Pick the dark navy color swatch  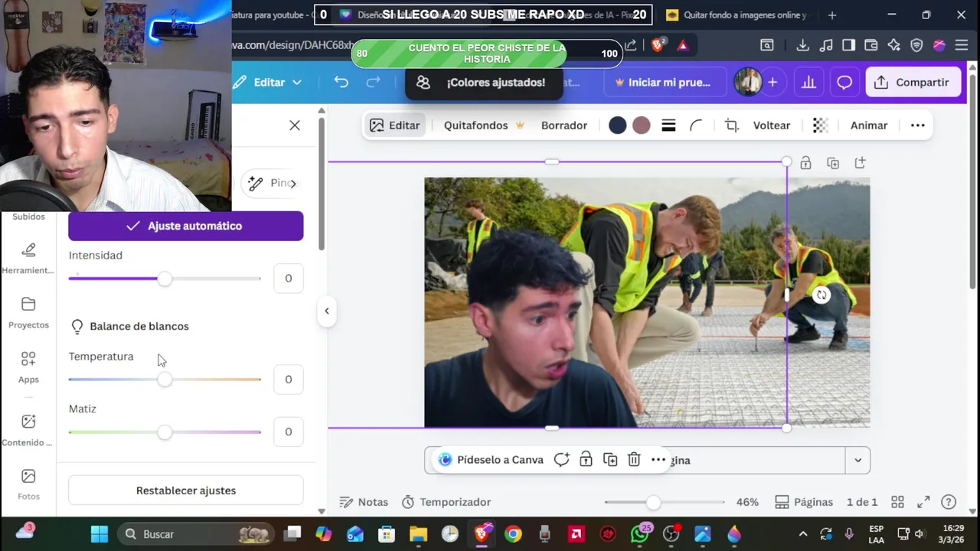click(617, 126)
